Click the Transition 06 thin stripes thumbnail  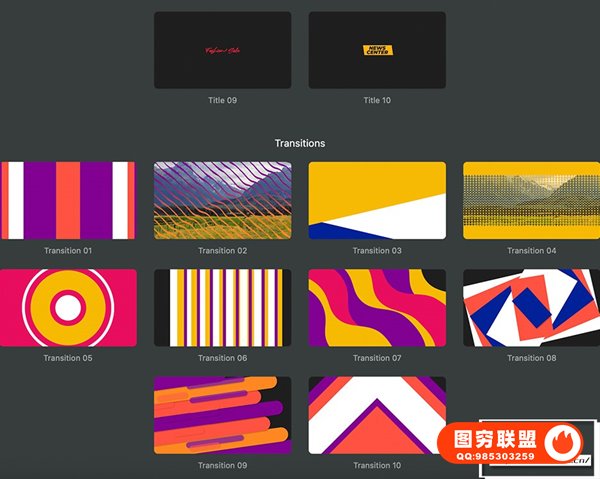(222, 308)
